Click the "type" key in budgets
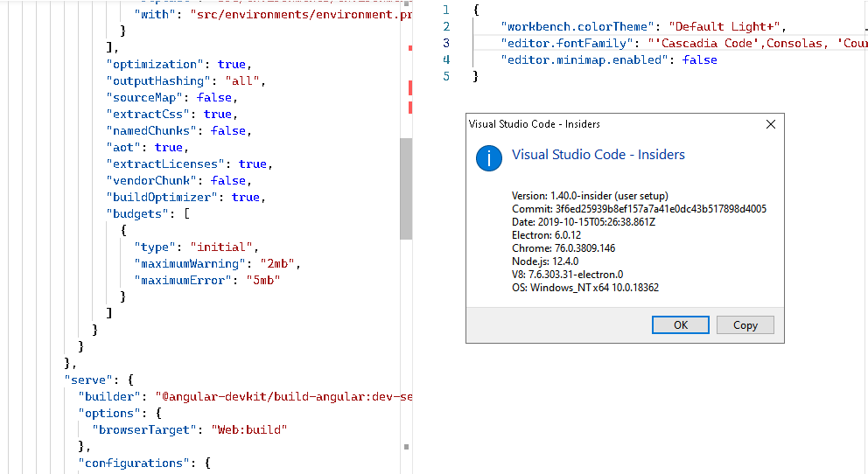 pyautogui.click(x=155, y=247)
